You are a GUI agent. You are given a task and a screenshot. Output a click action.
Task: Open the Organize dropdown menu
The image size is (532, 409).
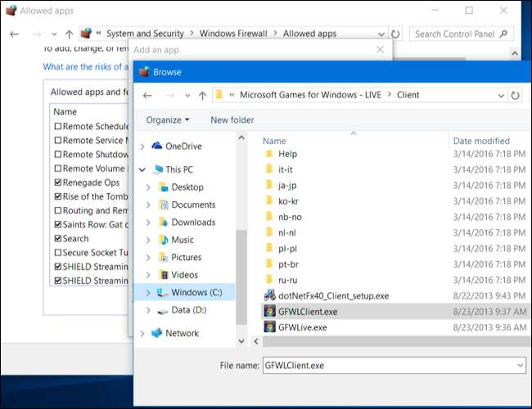pos(167,120)
